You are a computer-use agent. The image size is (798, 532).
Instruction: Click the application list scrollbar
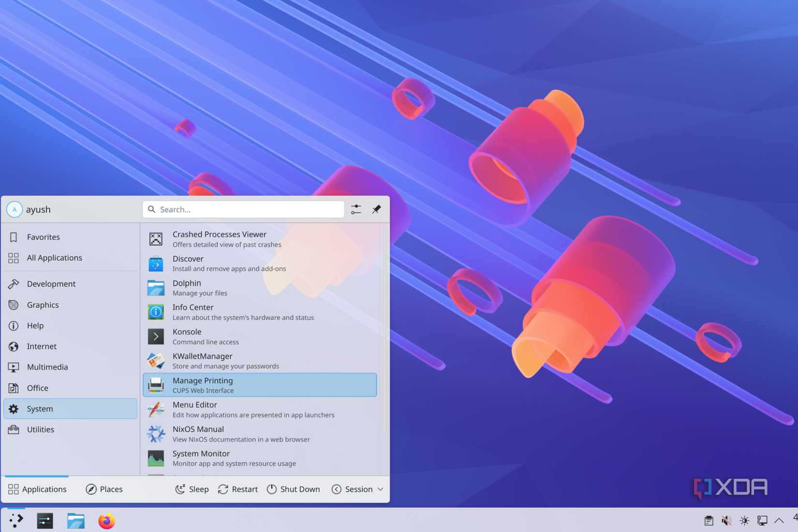(x=385, y=329)
